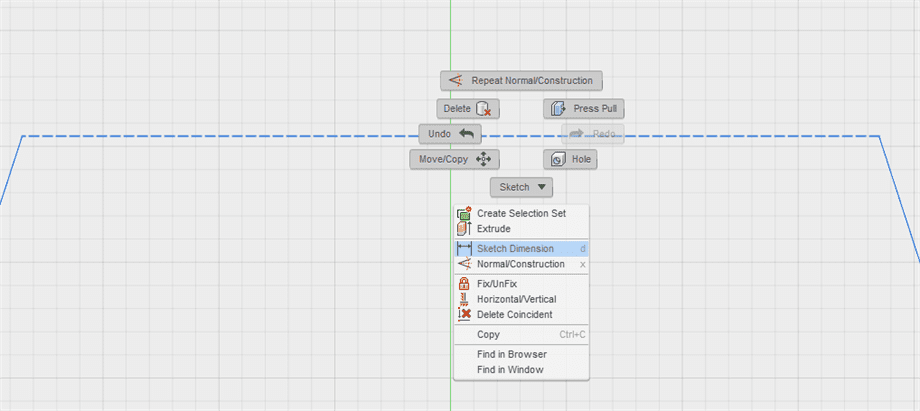
Task: Choose Fix/UnFix from the menu
Action: pyautogui.click(x=522, y=284)
